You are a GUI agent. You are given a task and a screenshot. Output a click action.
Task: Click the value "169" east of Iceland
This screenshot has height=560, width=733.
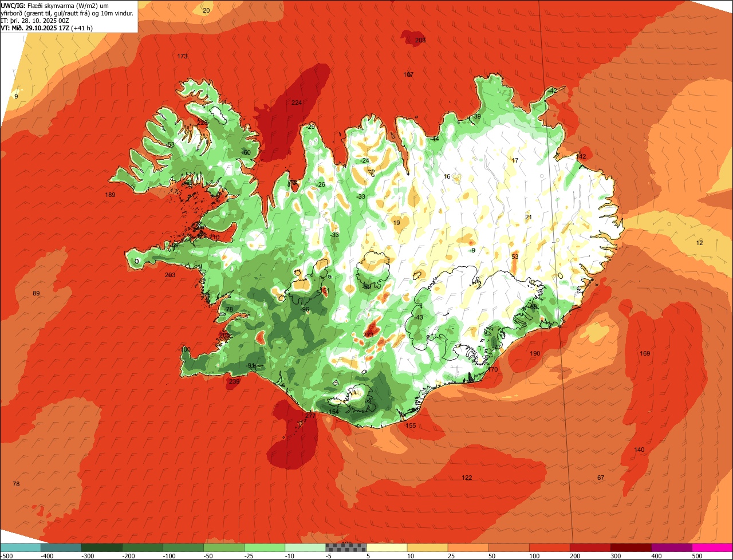pyautogui.click(x=645, y=353)
